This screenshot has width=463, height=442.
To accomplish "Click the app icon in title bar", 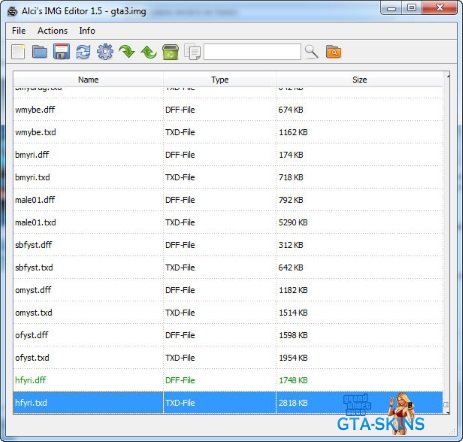I will [12, 11].
